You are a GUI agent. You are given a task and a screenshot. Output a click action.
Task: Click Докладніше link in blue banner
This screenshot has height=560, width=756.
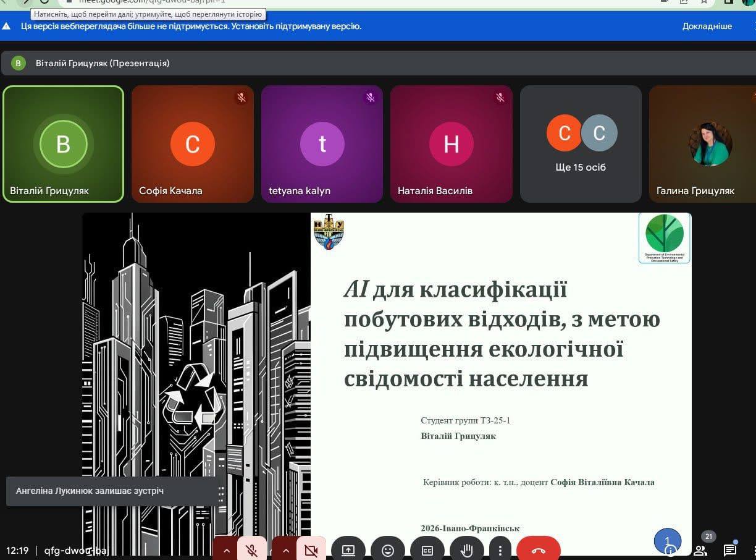tap(707, 26)
